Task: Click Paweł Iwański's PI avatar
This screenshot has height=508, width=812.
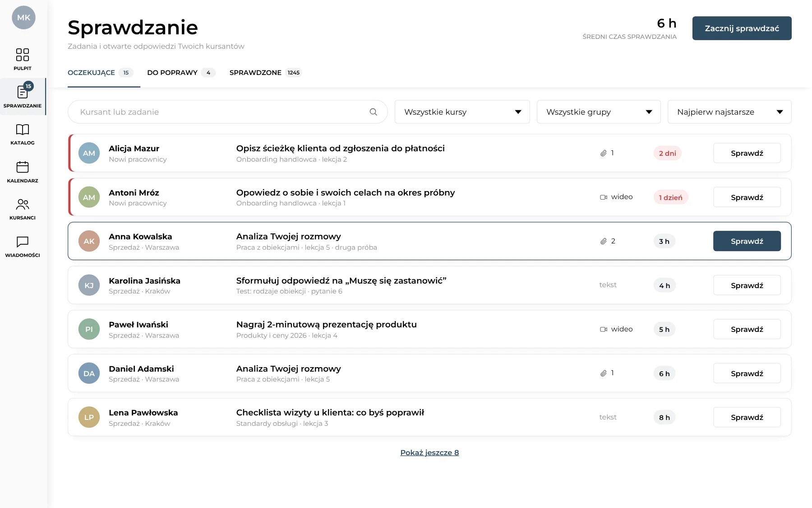Action: 89,329
